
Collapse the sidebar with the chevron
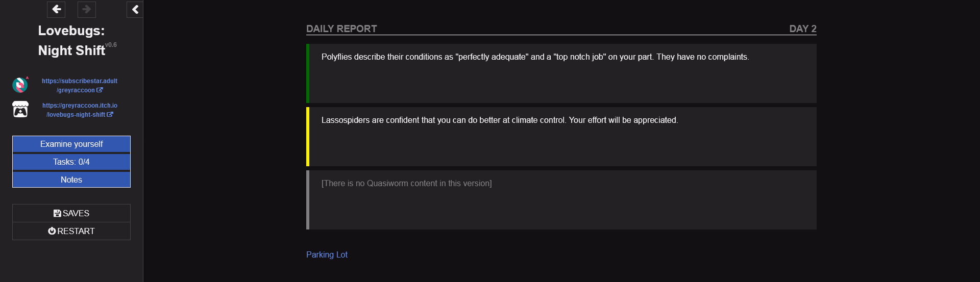pos(135,9)
